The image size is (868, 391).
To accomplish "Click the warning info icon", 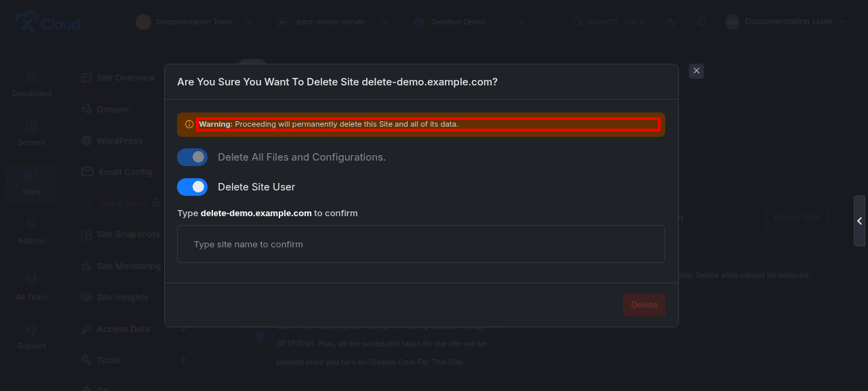I will (189, 125).
